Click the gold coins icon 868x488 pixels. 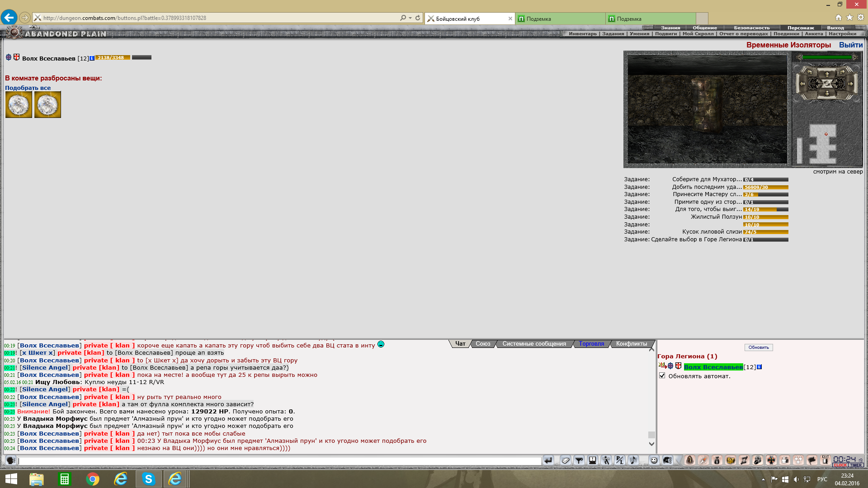click(x=731, y=460)
